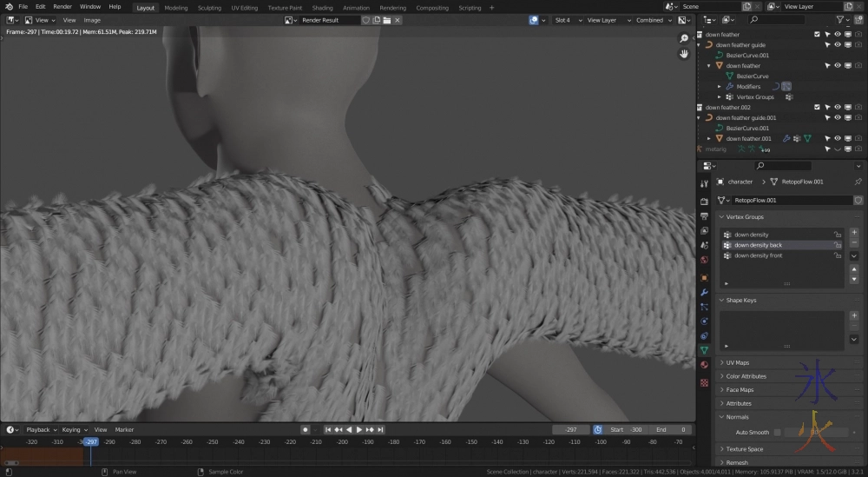The height and width of the screenshot is (477, 868).
Task: Hide down feather guide in viewport
Action: (838, 45)
